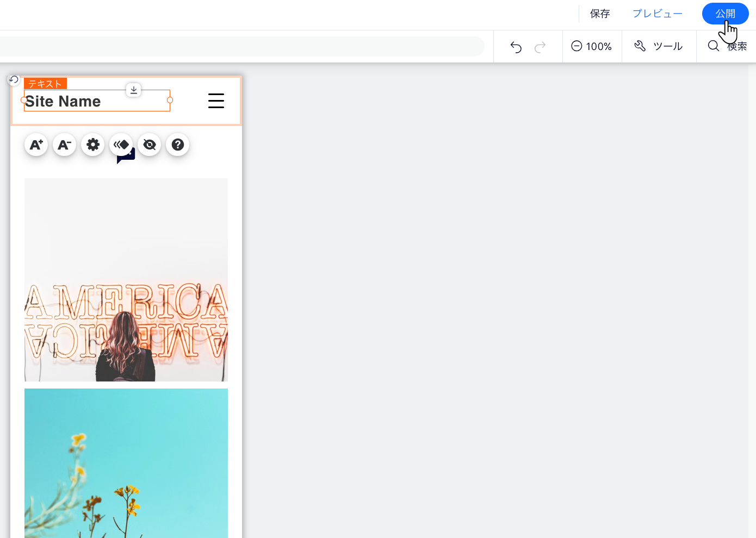This screenshot has height=538, width=756.
Task: Increase font size with the A+ icon
Action: tap(36, 145)
